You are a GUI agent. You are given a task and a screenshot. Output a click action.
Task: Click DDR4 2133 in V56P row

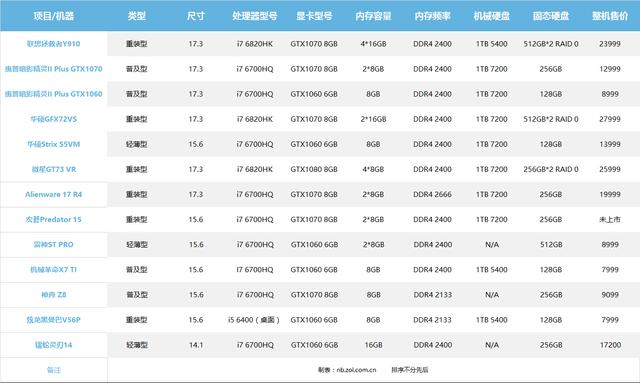click(432, 320)
